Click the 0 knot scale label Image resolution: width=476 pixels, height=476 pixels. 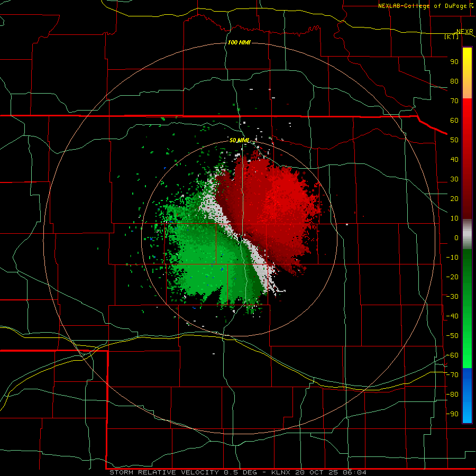pos(456,238)
